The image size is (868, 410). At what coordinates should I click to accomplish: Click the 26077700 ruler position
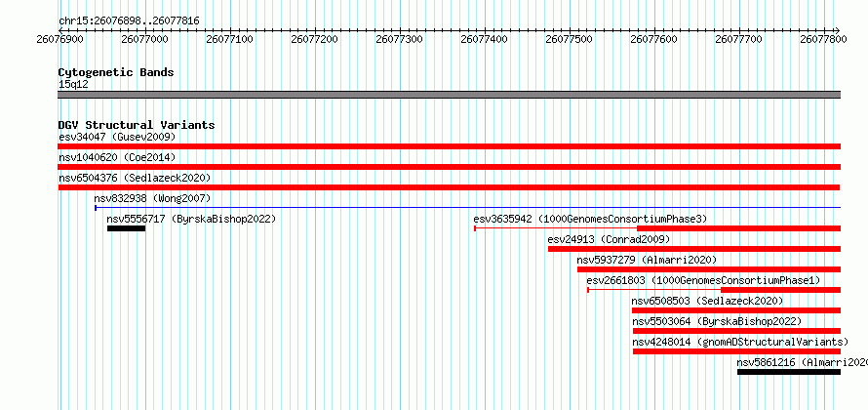pos(739,39)
